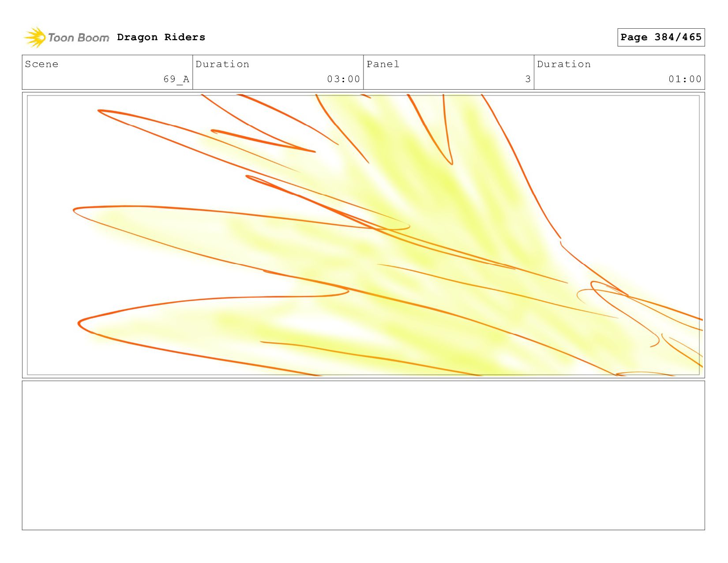Select the panel number '3'
The height and width of the screenshot is (563, 728).
click(528, 79)
